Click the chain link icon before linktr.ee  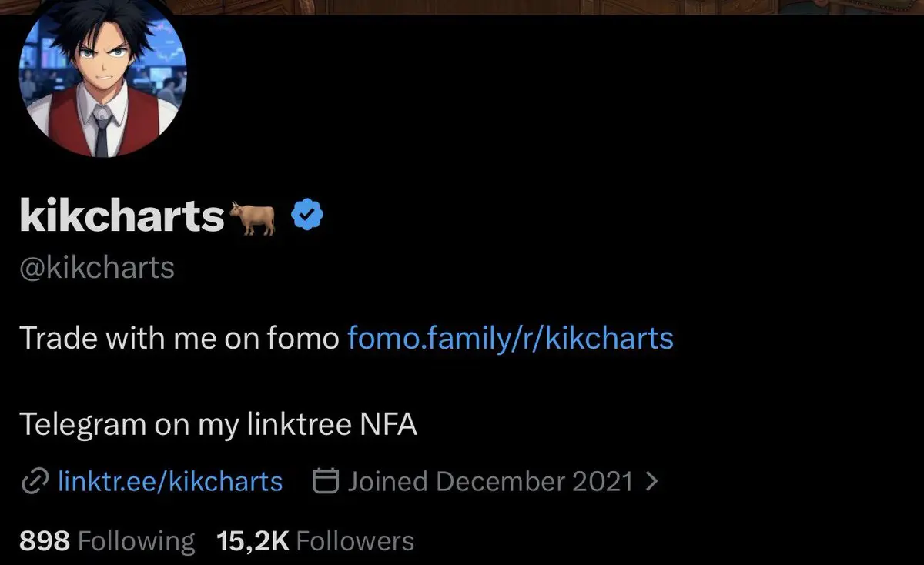(x=35, y=482)
